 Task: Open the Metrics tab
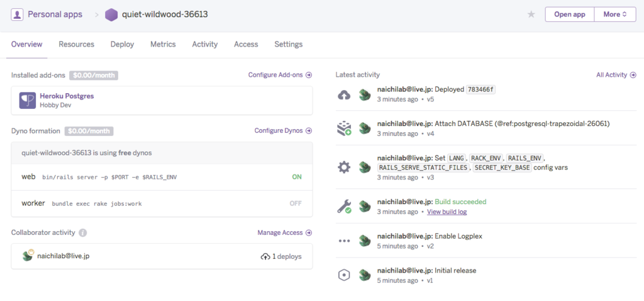coord(163,45)
